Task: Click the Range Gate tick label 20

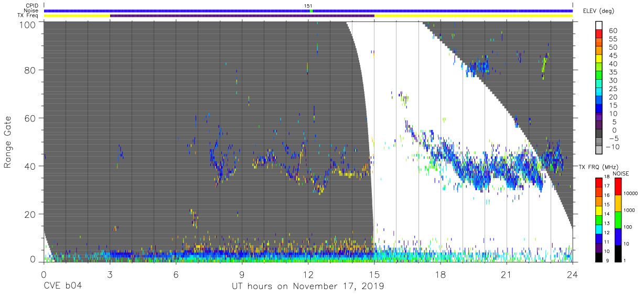Action: (30, 215)
